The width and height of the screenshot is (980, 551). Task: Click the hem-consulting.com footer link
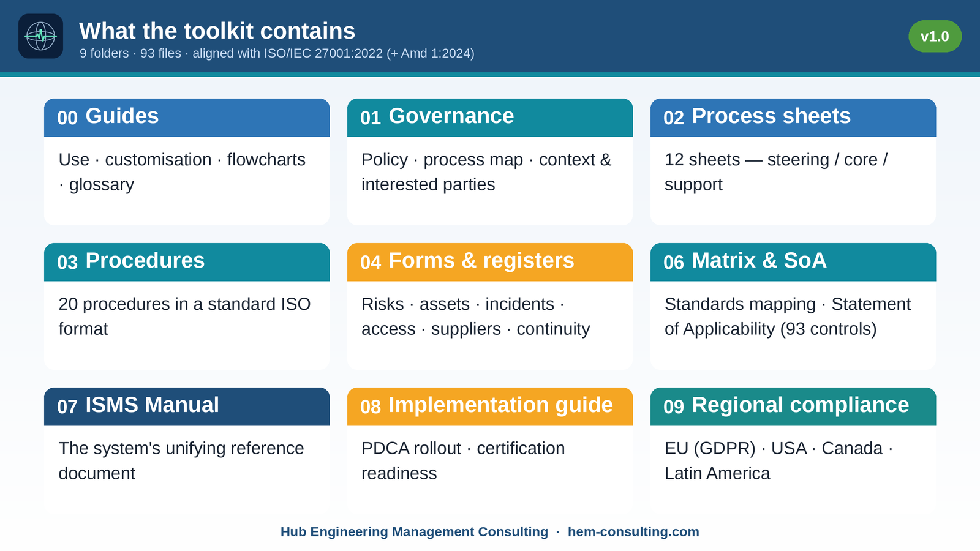click(x=633, y=531)
